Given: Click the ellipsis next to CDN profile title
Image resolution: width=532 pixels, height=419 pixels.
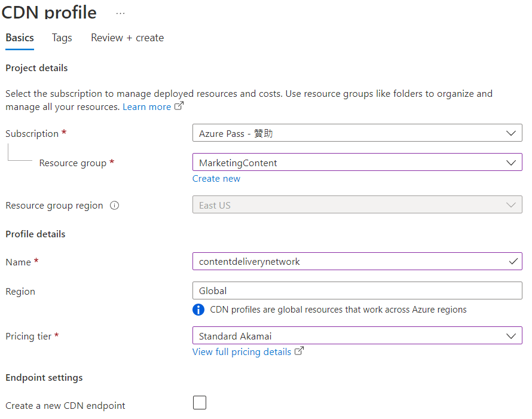Looking at the screenshot, I should 121,13.
